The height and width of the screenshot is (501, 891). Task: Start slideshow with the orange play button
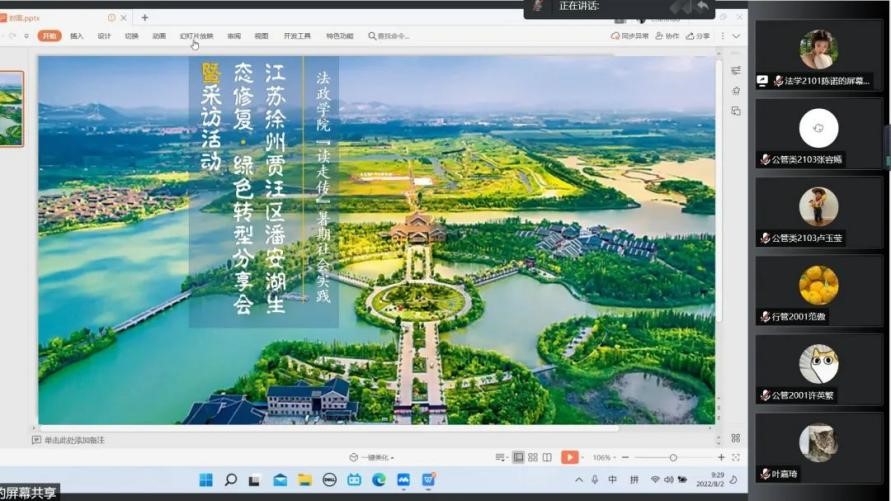pos(568,457)
